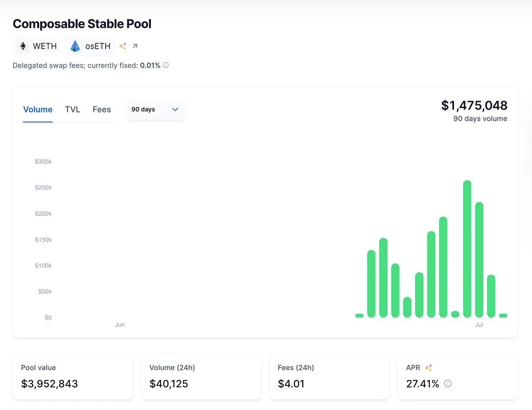Screen dimensions: 532x410
Task: Click the Volume (24h) stat card
Action: tap(201, 376)
